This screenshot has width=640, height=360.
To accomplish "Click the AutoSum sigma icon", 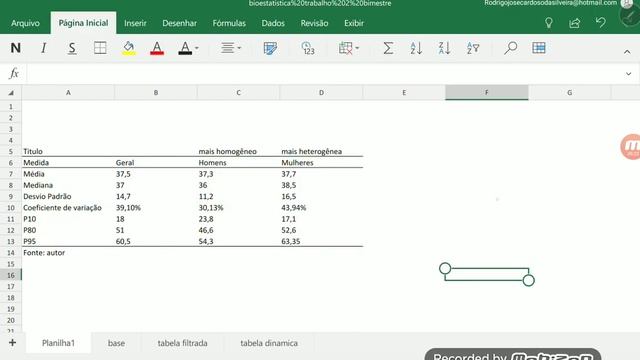I will point(388,48).
